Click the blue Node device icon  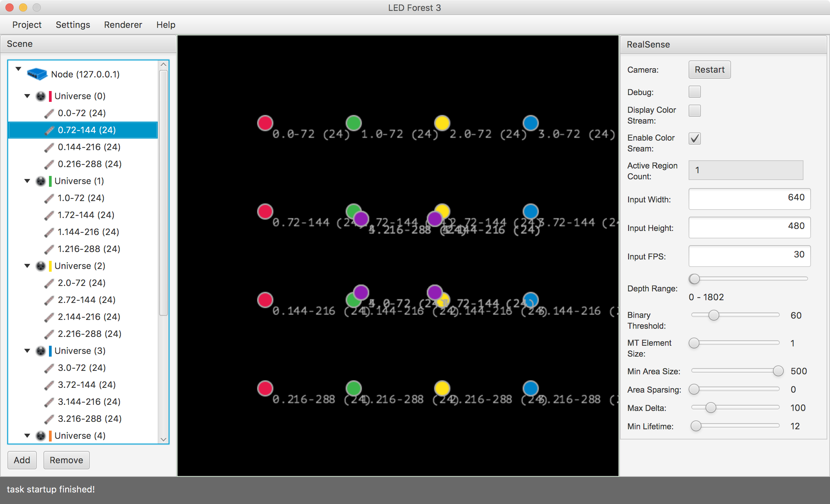pos(37,74)
